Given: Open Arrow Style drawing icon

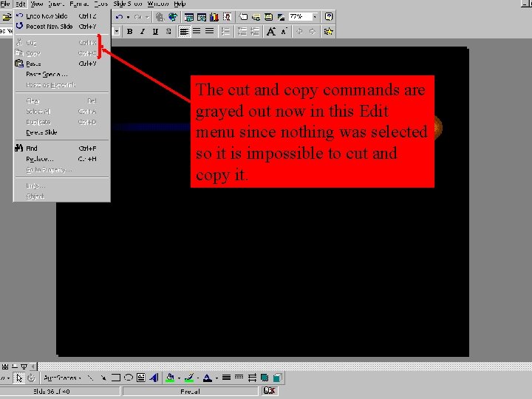Looking at the screenshot, I should [x=252, y=378].
